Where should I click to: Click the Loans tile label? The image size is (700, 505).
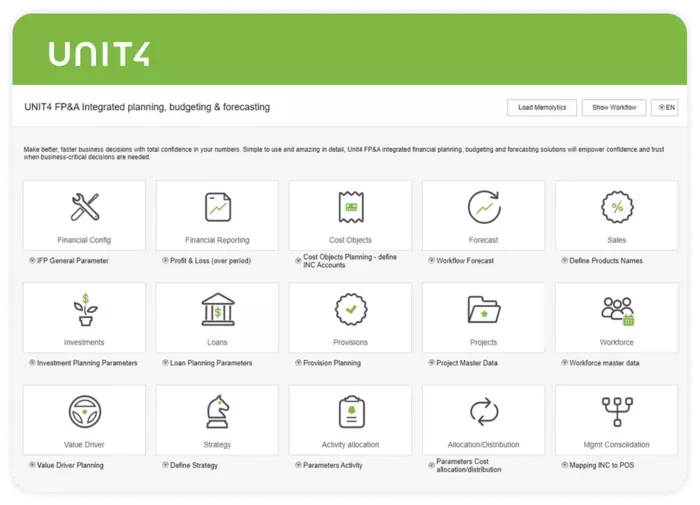click(x=217, y=342)
